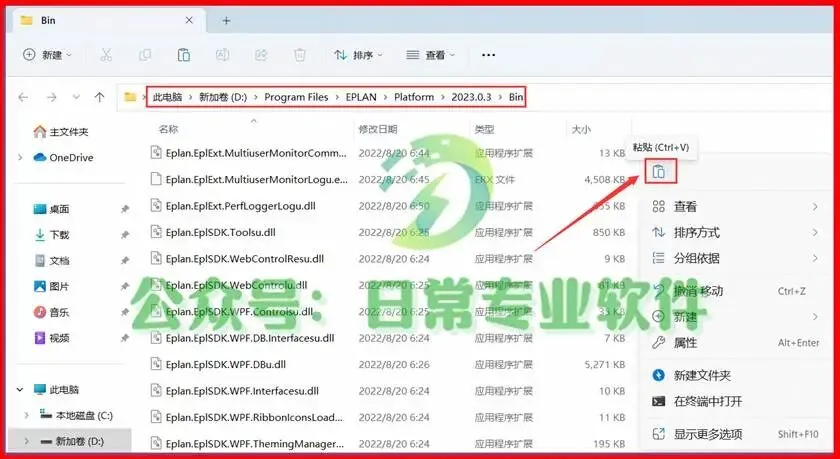
Task: Open the 查看 view dropdown
Action: (431, 55)
